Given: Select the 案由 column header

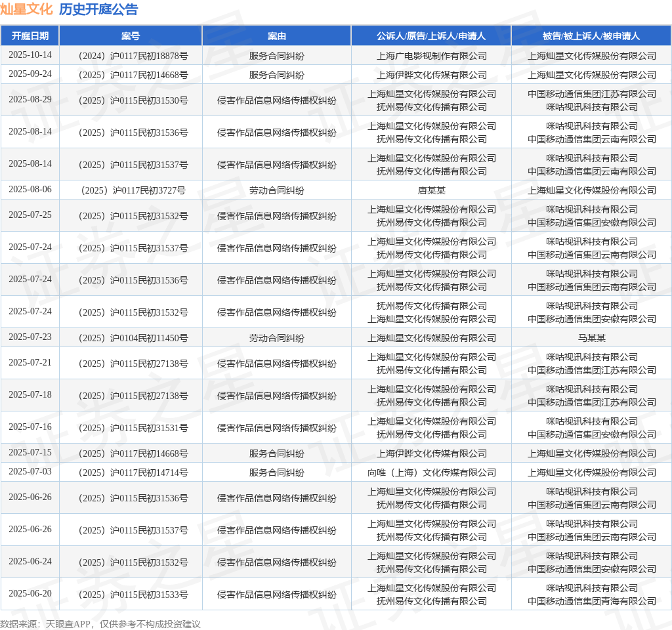Looking at the screenshot, I should tap(277, 36).
